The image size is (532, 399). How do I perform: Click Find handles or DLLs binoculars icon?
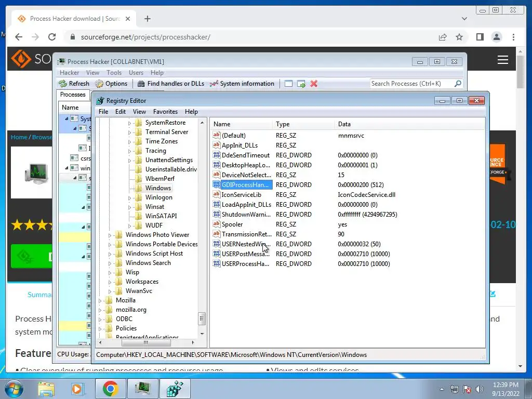(x=141, y=84)
